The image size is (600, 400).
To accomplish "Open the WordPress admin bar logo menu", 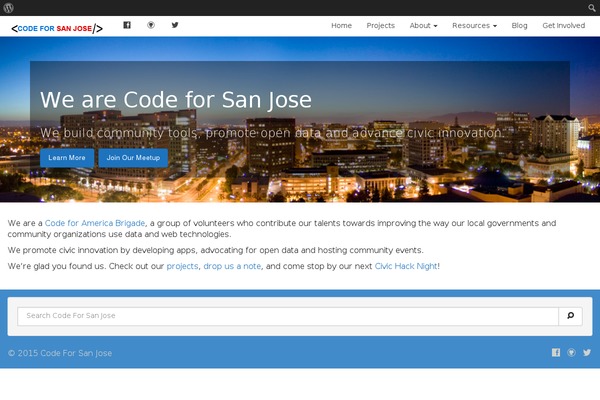I will tap(8, 8).
